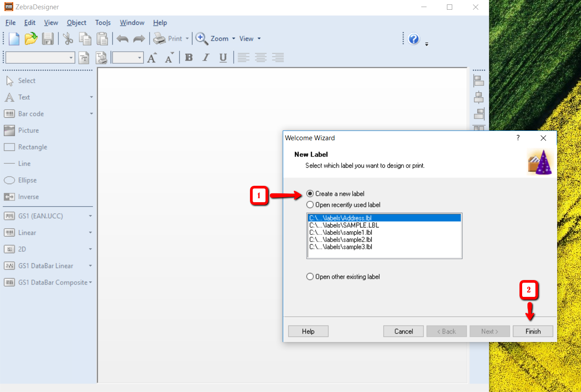Click the Save floppy disk icon
Viewport: 581px width, 392px height.
[48, 39]
